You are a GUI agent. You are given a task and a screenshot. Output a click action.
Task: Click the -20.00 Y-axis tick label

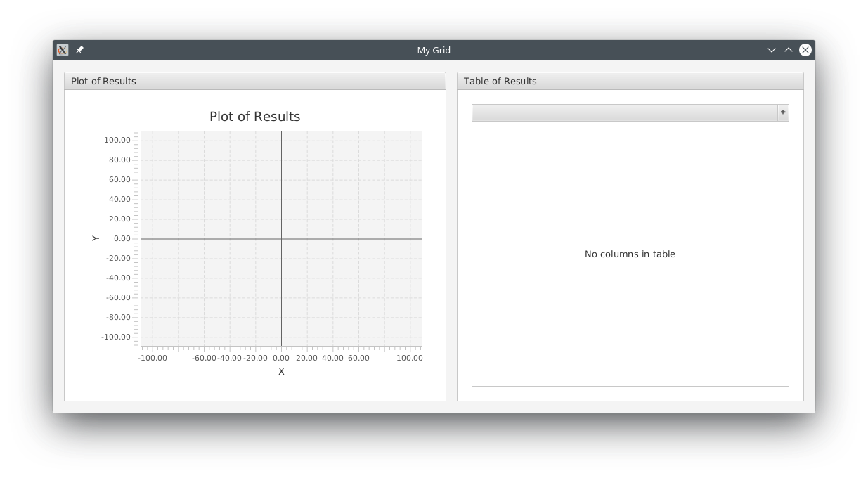tap(118, 258)
